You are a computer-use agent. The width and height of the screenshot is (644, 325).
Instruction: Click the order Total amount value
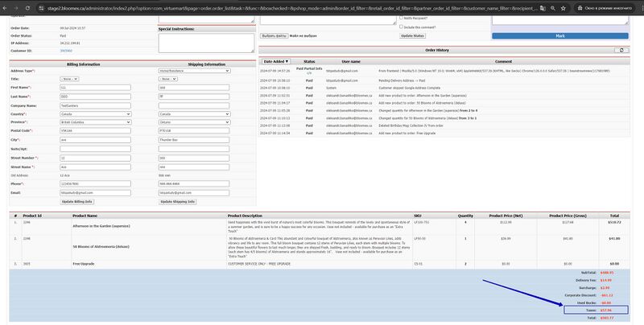(607, 318)
